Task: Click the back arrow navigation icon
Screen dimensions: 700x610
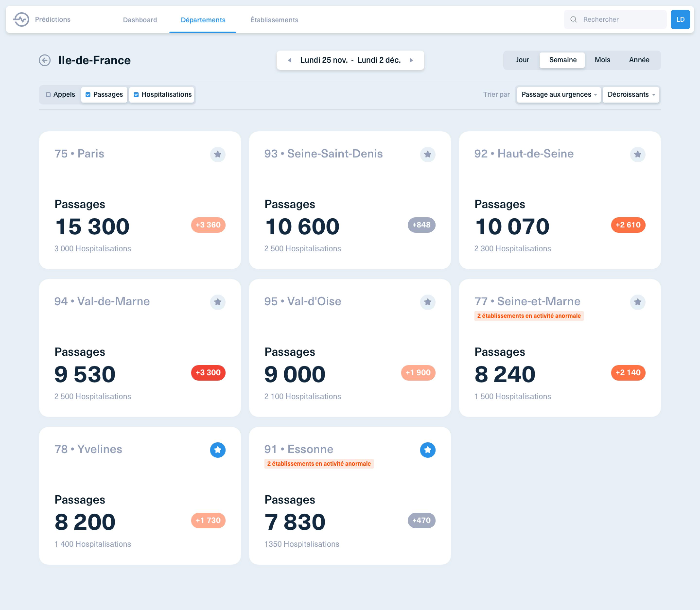Action: pos(46,60)
